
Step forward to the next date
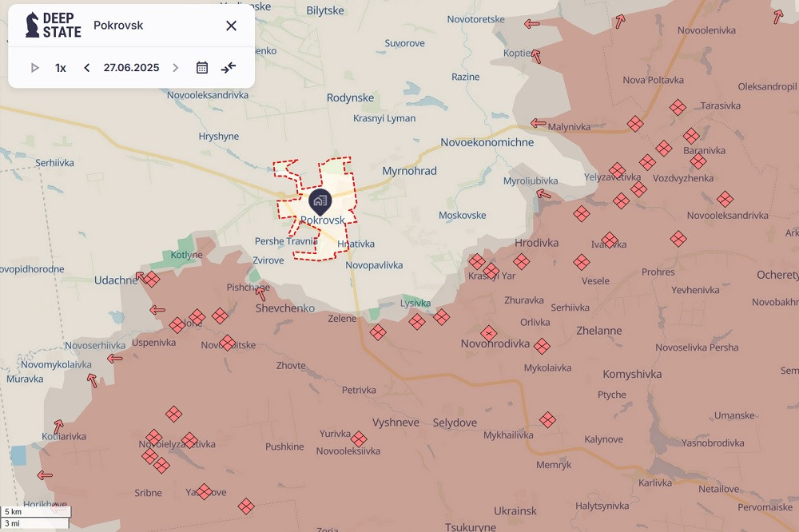pos(175,67)
